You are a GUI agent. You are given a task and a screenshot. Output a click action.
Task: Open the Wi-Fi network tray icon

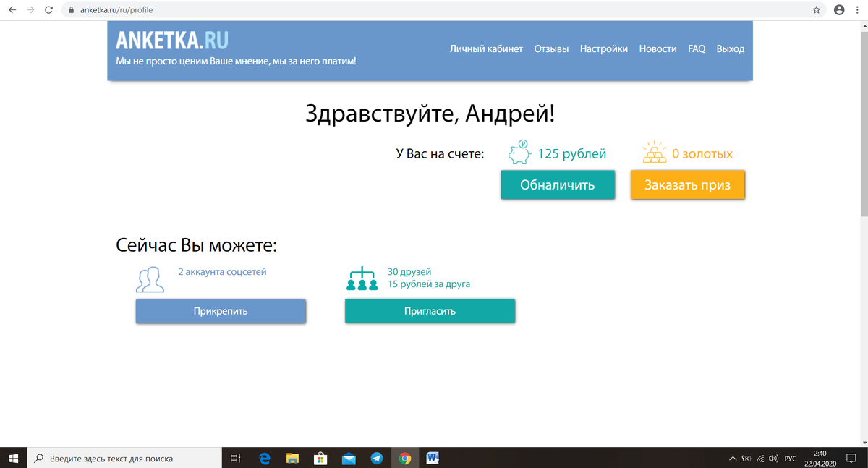760,459
